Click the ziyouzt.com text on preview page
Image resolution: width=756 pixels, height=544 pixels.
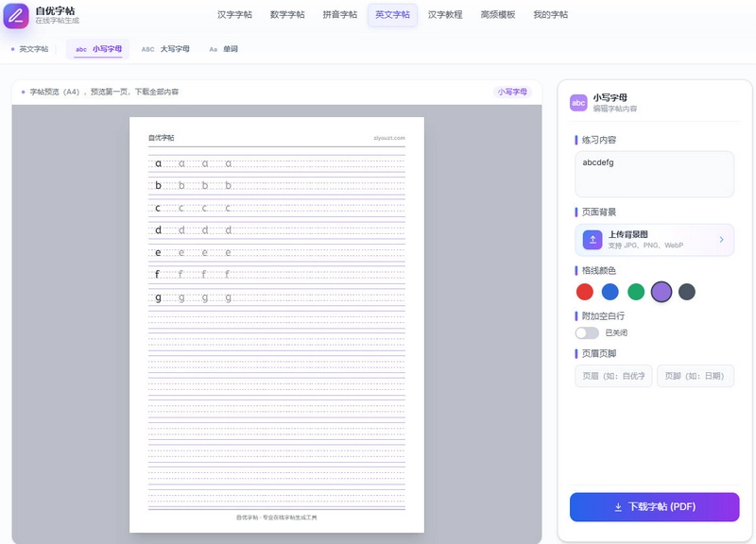tap(389, 138)
